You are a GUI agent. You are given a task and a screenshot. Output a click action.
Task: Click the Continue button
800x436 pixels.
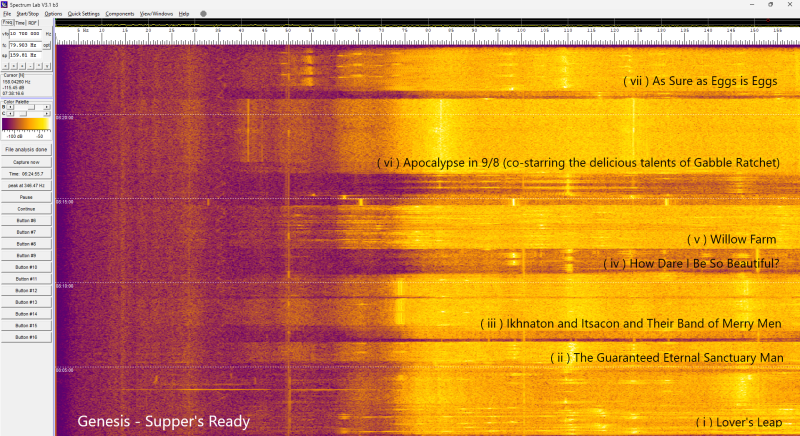click(x=26, y=209)
